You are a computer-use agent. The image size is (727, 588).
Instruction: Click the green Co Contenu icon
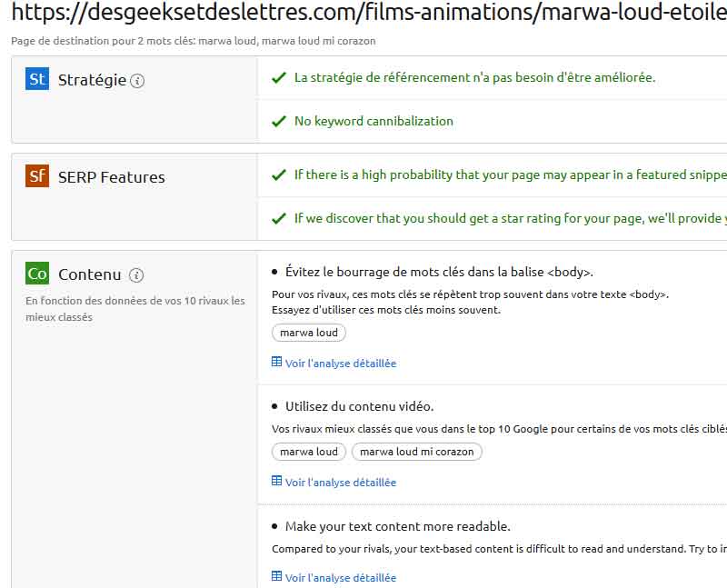[37, 274]
